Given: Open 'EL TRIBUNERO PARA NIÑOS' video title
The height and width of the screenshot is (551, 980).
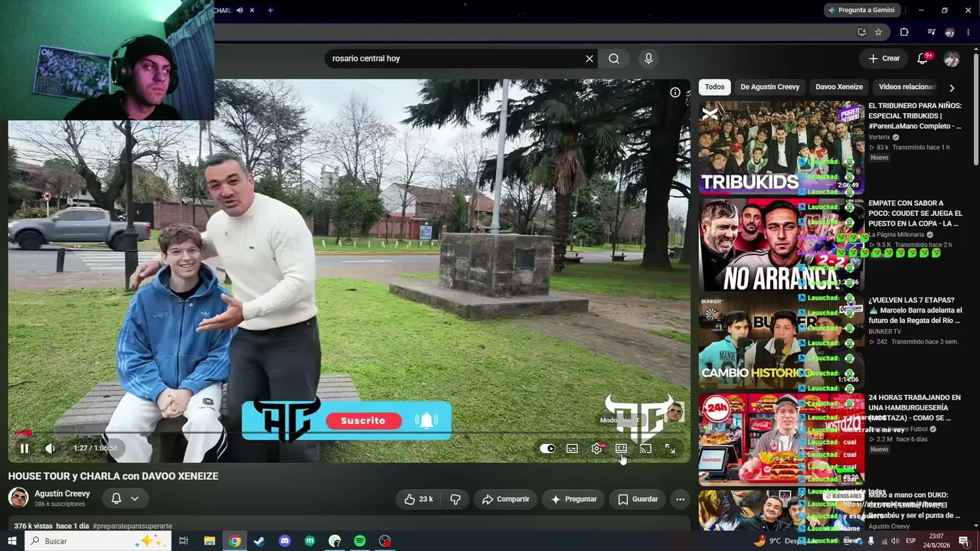Looking at the screenshot, I should (915, 116).
